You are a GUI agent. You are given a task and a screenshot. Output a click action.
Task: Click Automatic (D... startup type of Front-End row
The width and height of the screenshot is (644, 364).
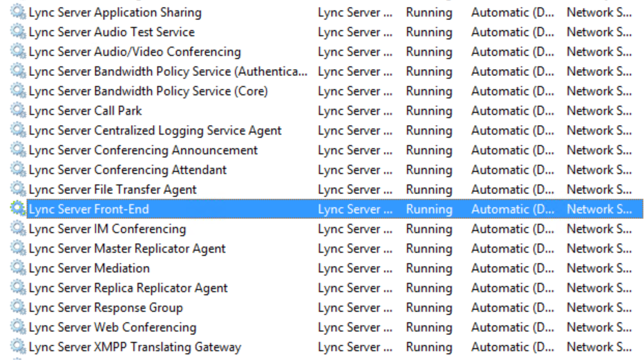click(x=513, y=209)
